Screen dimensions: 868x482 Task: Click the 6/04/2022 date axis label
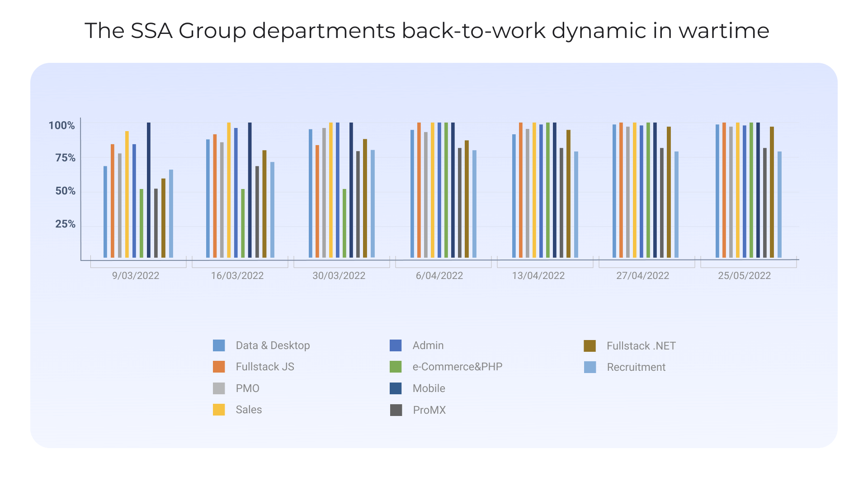(439, 276)
